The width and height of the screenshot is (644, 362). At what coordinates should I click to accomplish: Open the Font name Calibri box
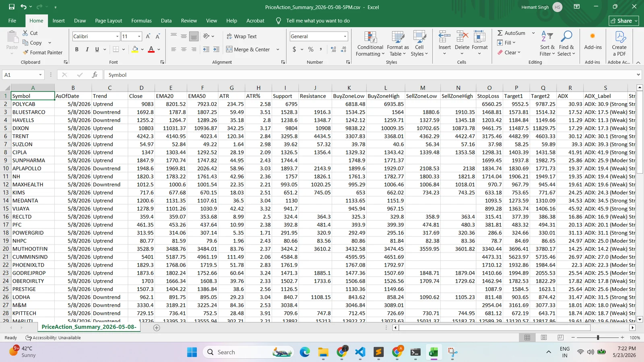click(96, 36)
